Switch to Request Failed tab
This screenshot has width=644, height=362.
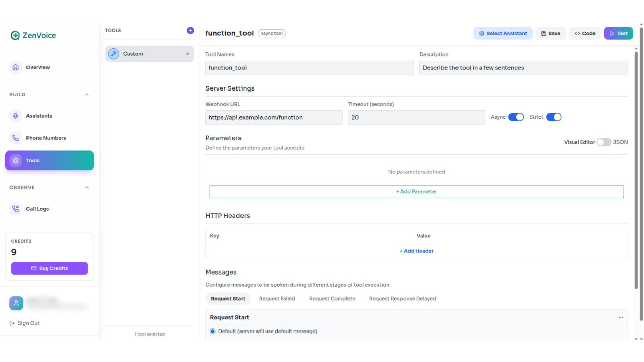(277, 298)
